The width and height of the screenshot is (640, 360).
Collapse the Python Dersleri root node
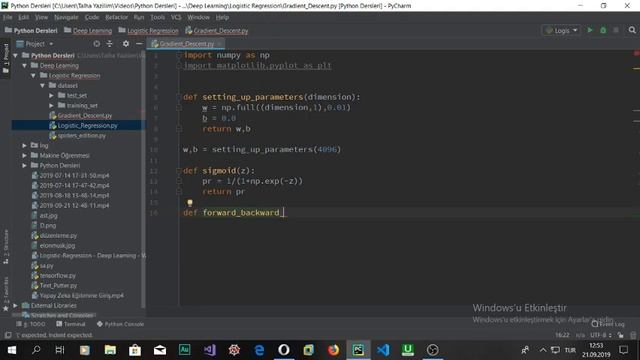(16, 55)
